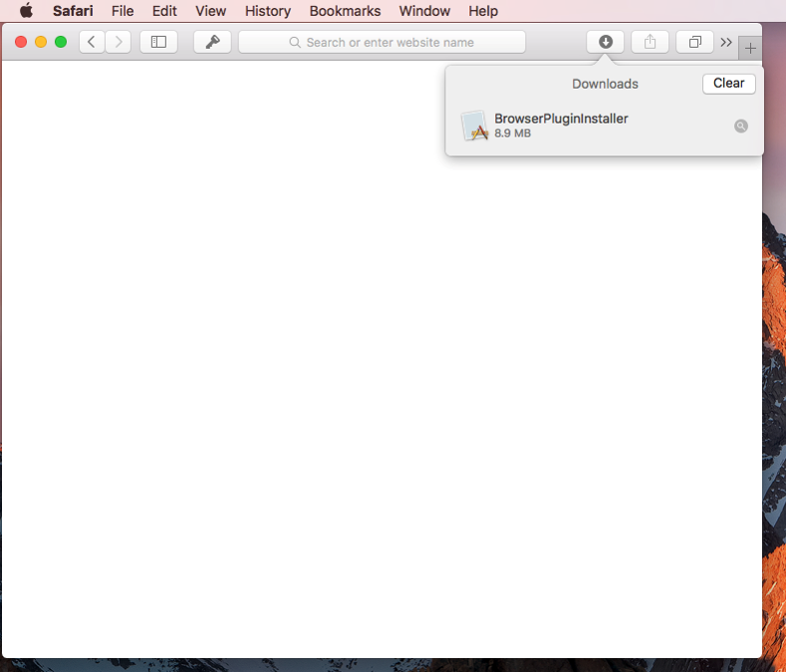The image size is (786, 672).
Task: Show all tabs overview icon
Action: click(x=694, y=42)
